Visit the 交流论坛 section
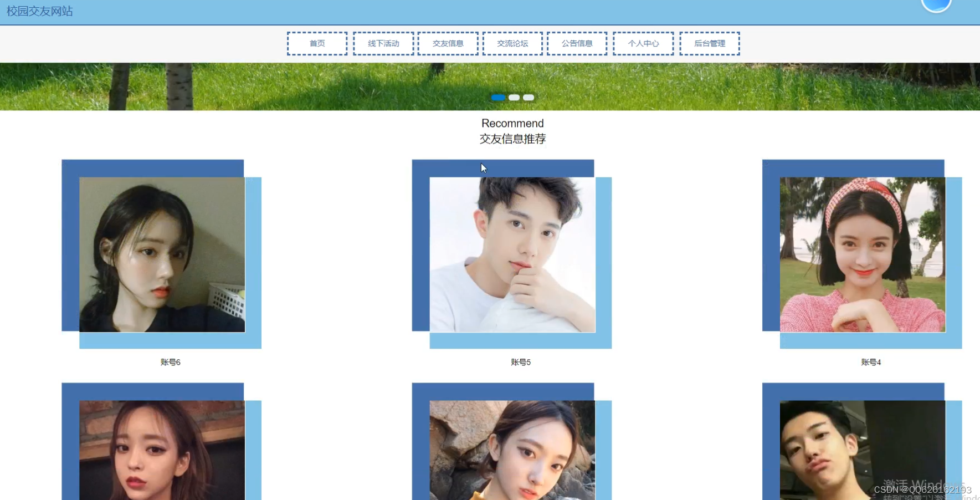This screenshot has height=500, width=980. [512, 43]
